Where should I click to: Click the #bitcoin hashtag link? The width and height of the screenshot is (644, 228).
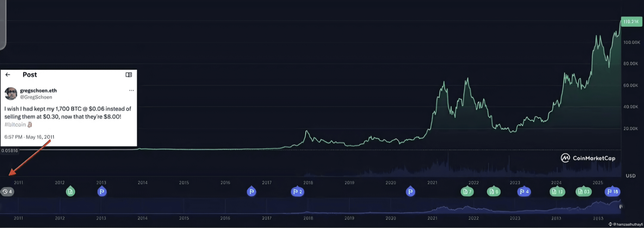click(15, 124)
